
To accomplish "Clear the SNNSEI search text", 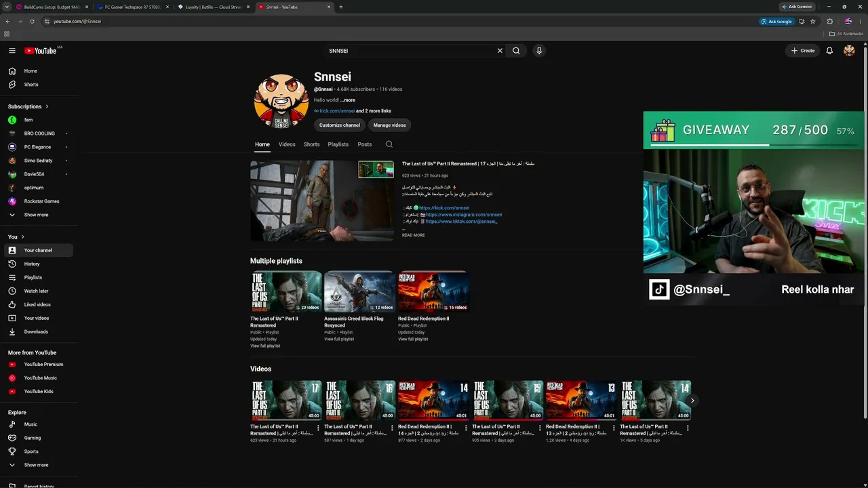I will click(x=500, y=51).
